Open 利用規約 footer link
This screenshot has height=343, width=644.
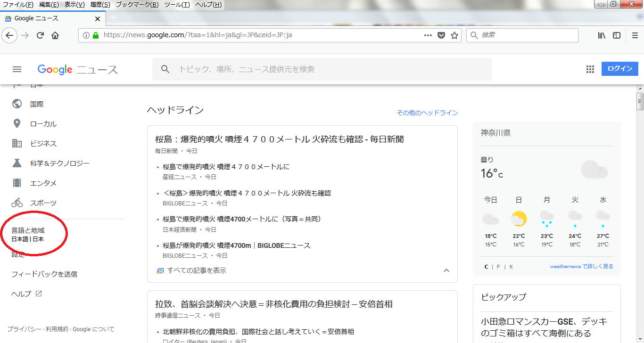click(x=57, y=329)
